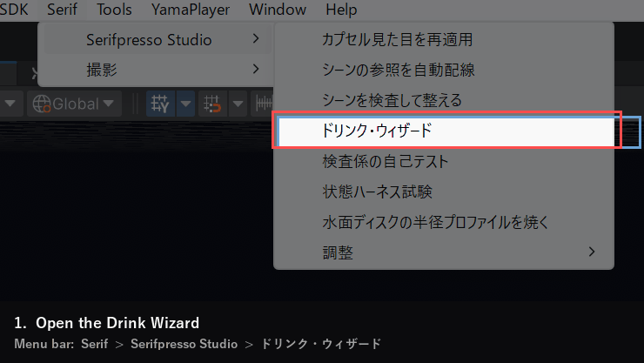The height and width of the screenshot is (363, 644).
Task: Open the YamaPlayer menu
Action: [x=191, y=10]
